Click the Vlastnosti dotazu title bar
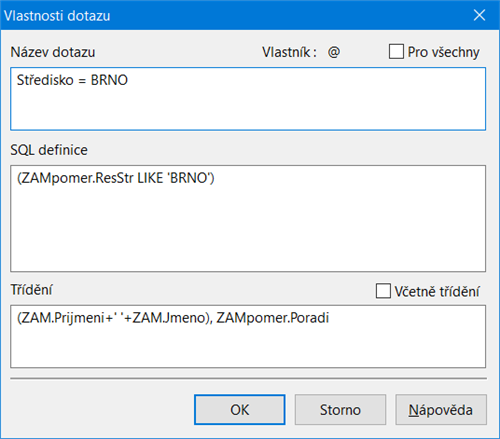This screenshot has width=500, height=439. pos(233,15)
